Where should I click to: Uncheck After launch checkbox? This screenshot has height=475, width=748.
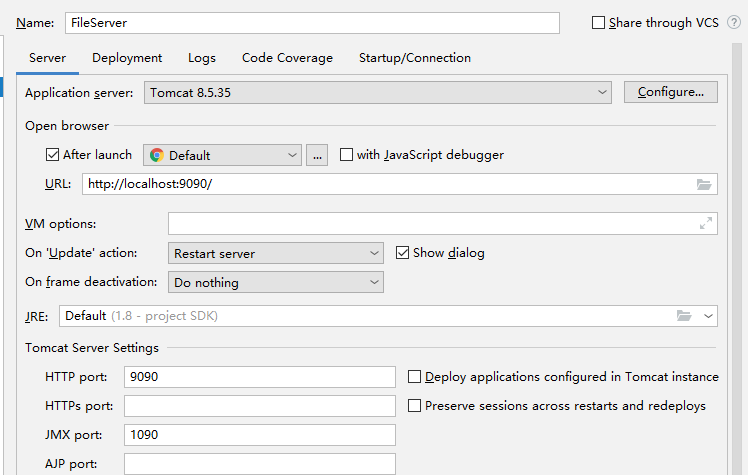pyautogui.click(x=52, y=155)
